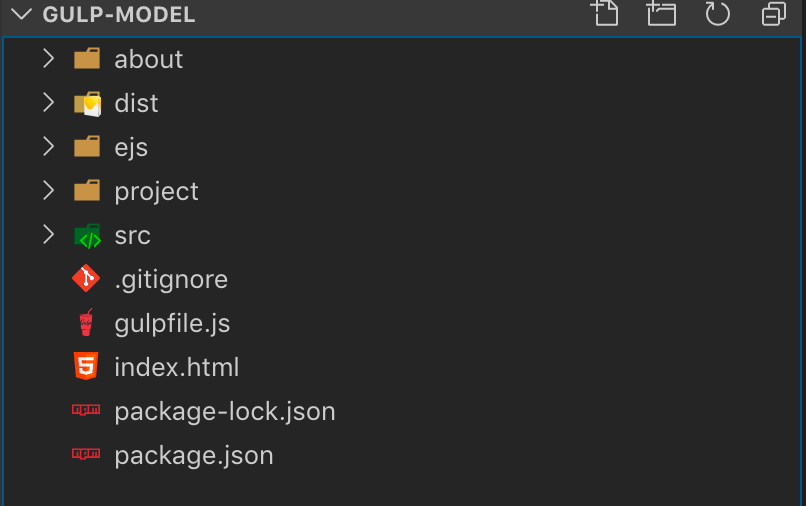Viewport: 806px width, 506px height.
Task: Expand the ejs folder arrow
Action: pos(48,147)
